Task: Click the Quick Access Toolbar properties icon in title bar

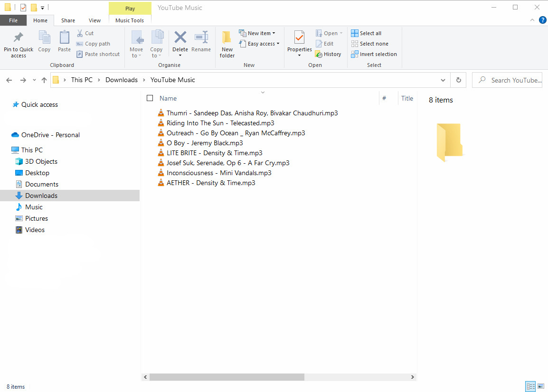Action: [23, 7]
